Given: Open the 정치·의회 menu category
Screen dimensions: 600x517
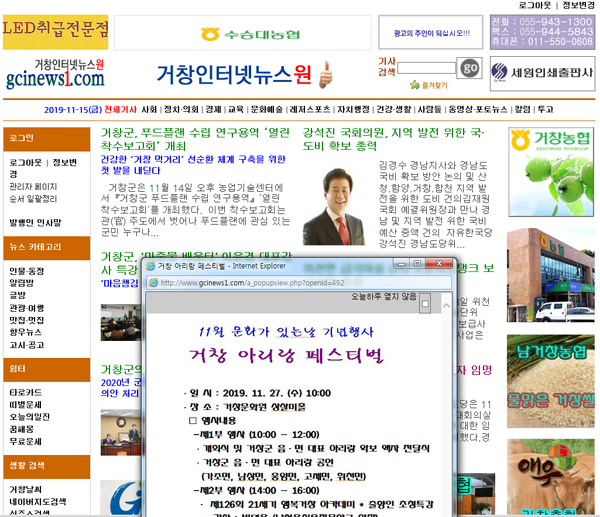Looking at the screenshot, I should [181, 109].
